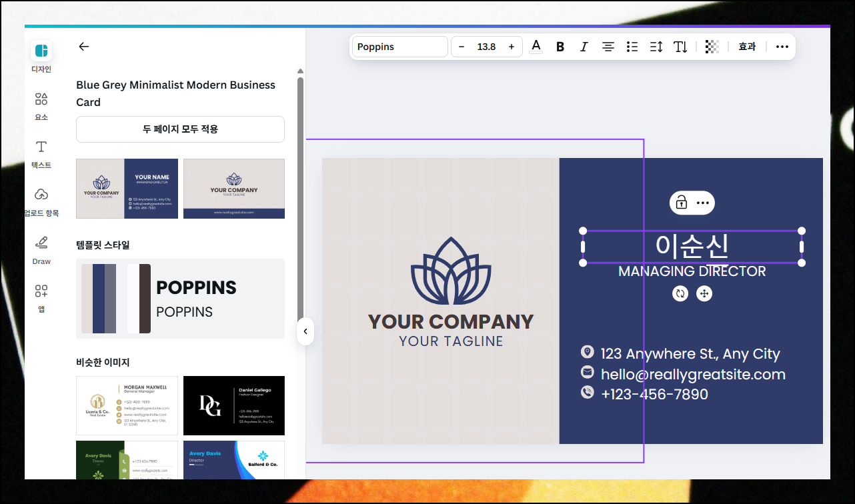Select the YOUR TAGLINE text
This screenshot has height=504, width=855.
[x=451, y=341]
